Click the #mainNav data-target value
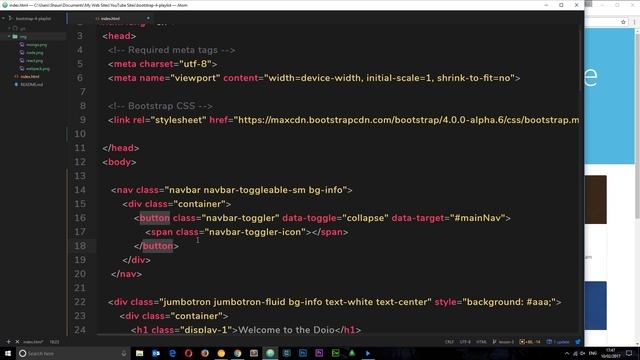Screen dimensions: 640x360 pyautogui.click(x=478, y=218)
